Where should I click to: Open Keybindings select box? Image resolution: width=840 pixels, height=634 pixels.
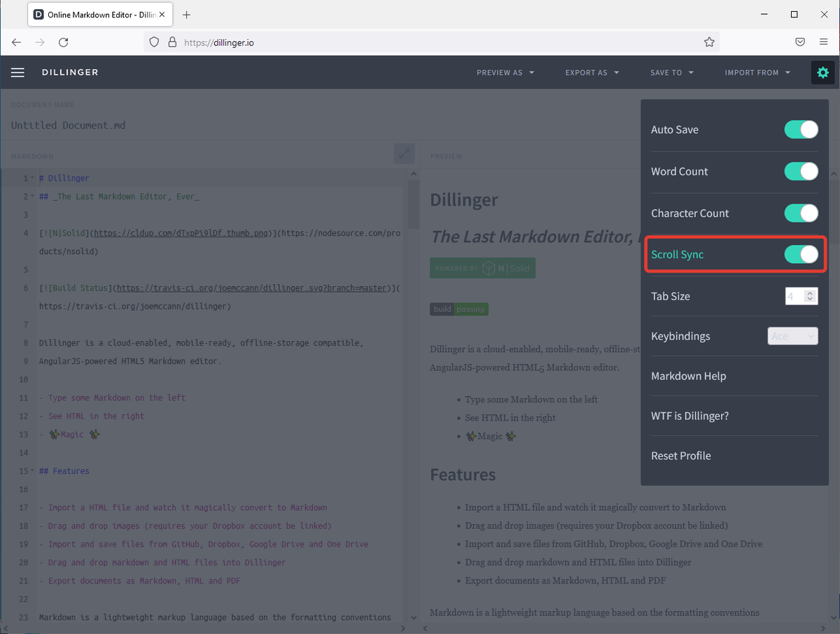pyautogui.click(x=793, y=337)
